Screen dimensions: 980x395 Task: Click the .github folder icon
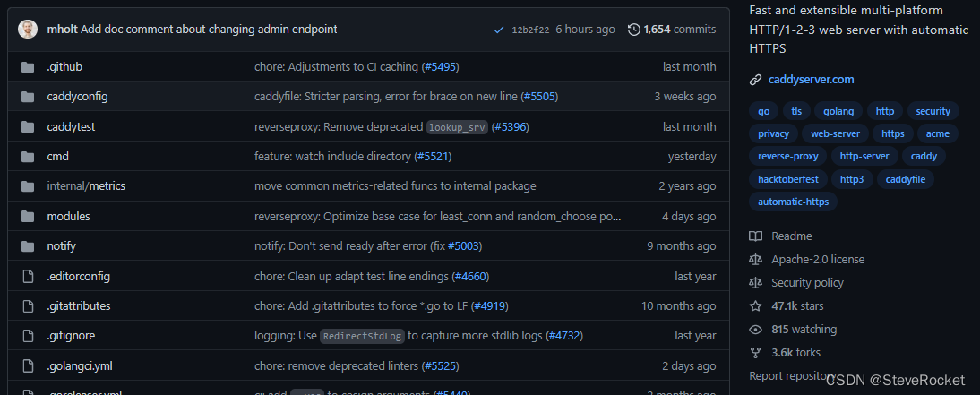point(28,67)
